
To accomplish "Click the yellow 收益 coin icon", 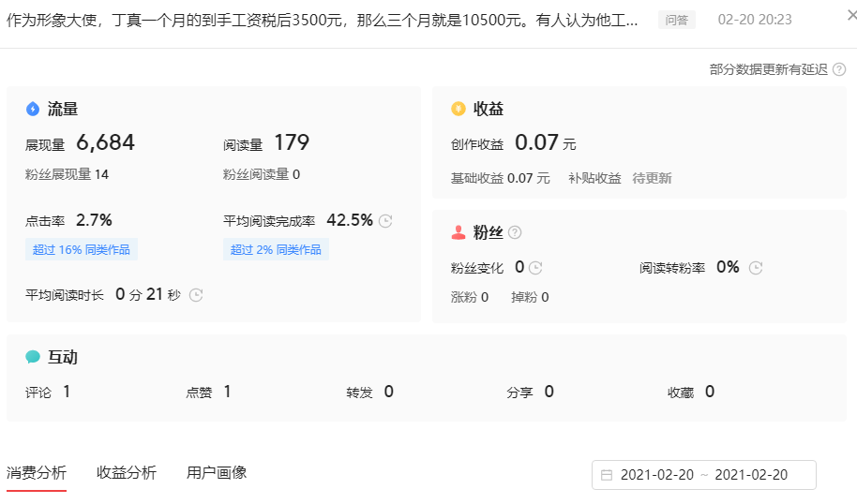I will coord(458,109).
